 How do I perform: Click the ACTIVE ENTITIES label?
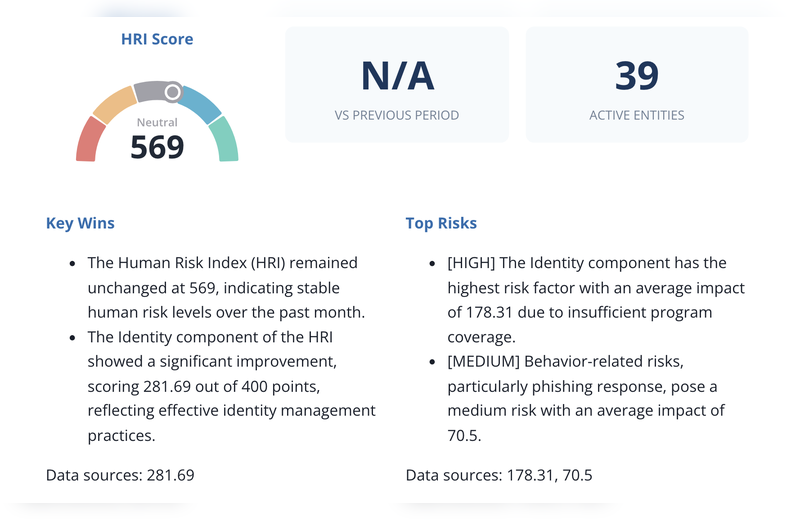pos(637,115)
